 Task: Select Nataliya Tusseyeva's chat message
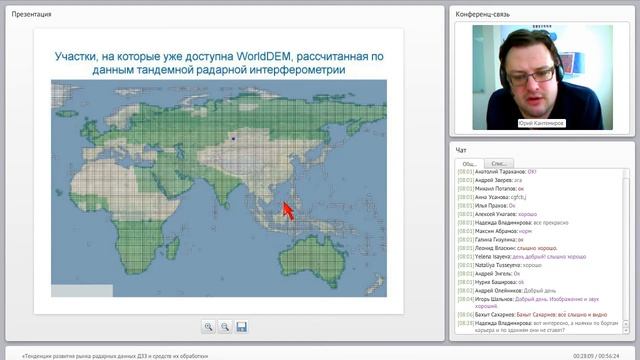point(500,265)
